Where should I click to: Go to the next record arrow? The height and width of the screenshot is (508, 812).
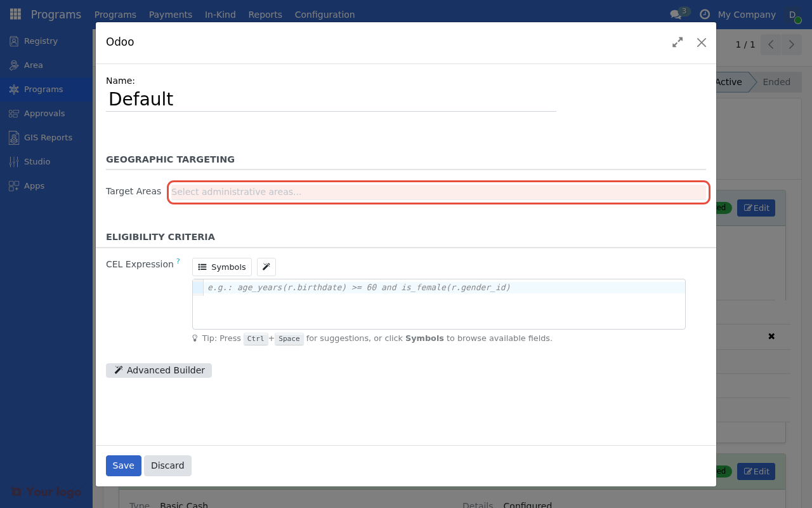click(x=791, y=44)
